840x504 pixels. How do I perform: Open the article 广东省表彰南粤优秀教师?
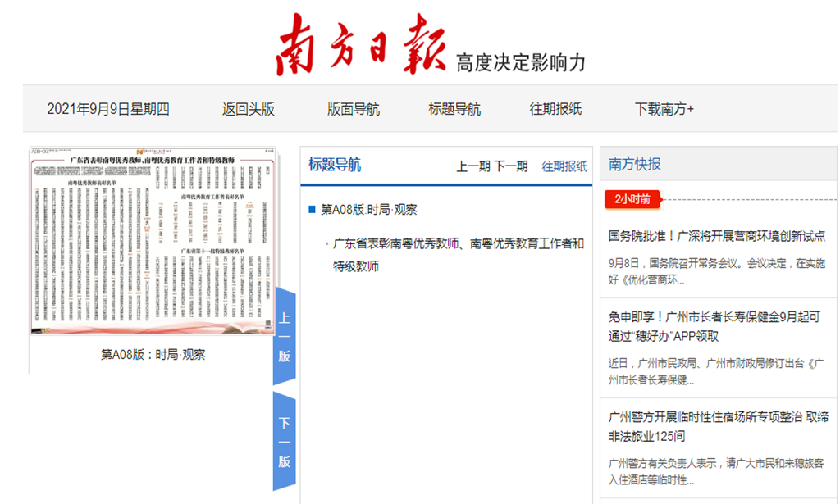pyautogui.click(x=459, y=255)
